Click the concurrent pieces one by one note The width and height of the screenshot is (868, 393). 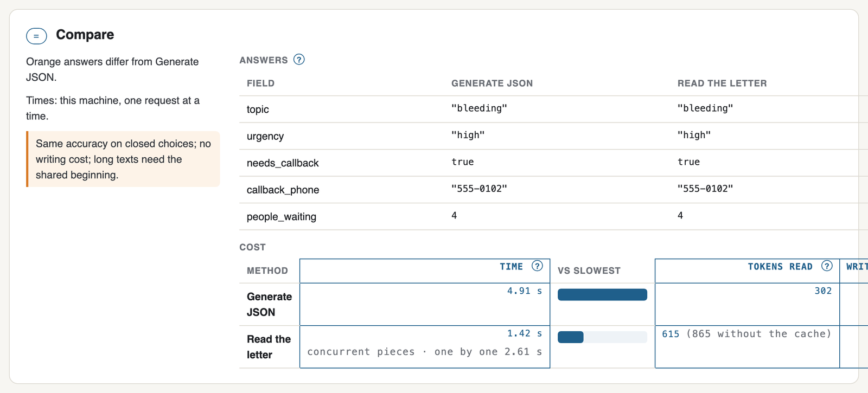click(x=425, y=352)
